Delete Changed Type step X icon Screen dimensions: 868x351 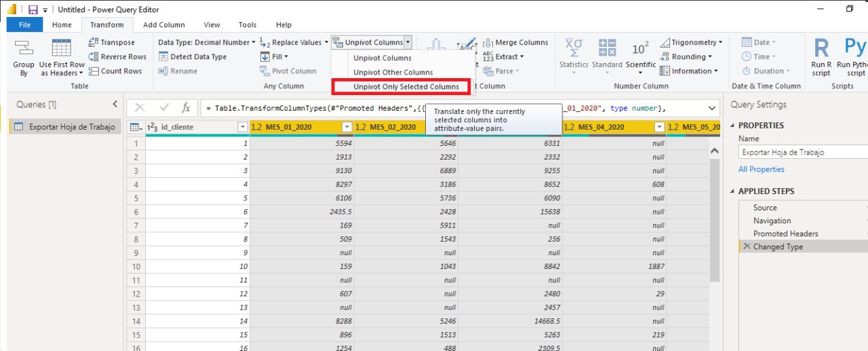tap(747, 247)
